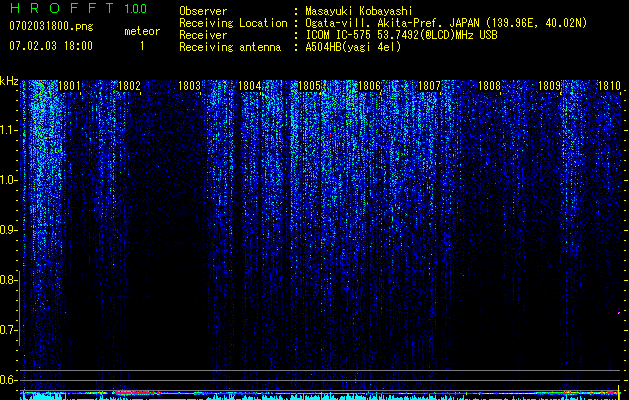
Task: Click the 1801 time marker
Action: click(x=69, y=86)
